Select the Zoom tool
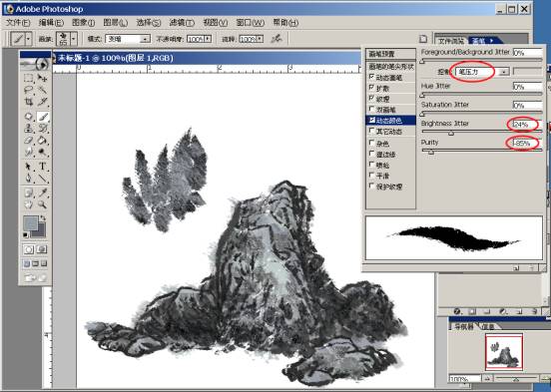Image resolution: width=551 pixels, height=392 pixels. pos(42,204)
